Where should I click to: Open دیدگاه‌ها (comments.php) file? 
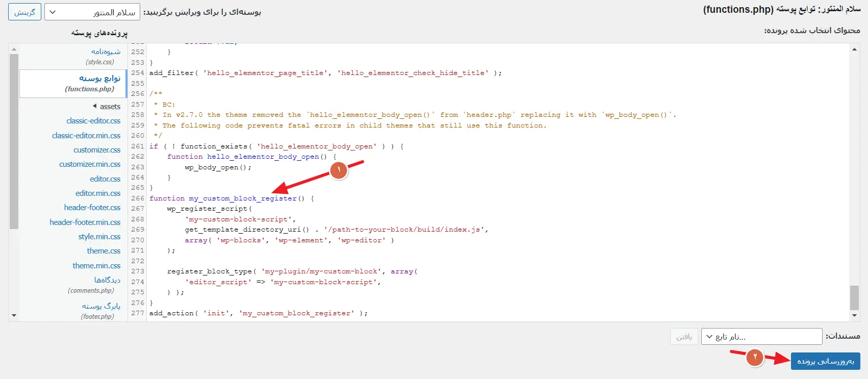click(x=94, y=285)
